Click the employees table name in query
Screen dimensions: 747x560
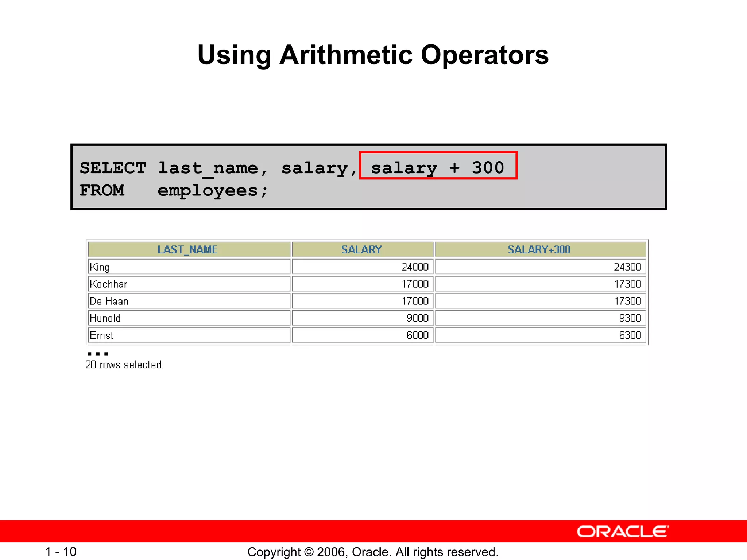pos(208,191)
